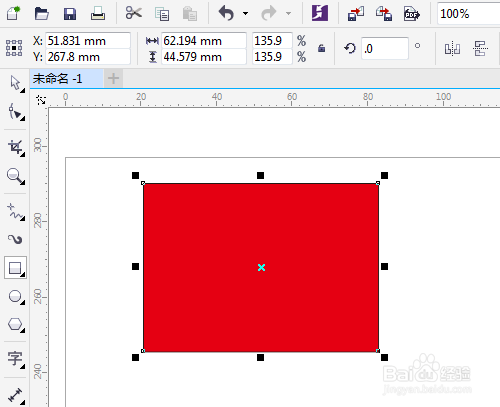Paste from clipboard icon

(x=190, y=14)
